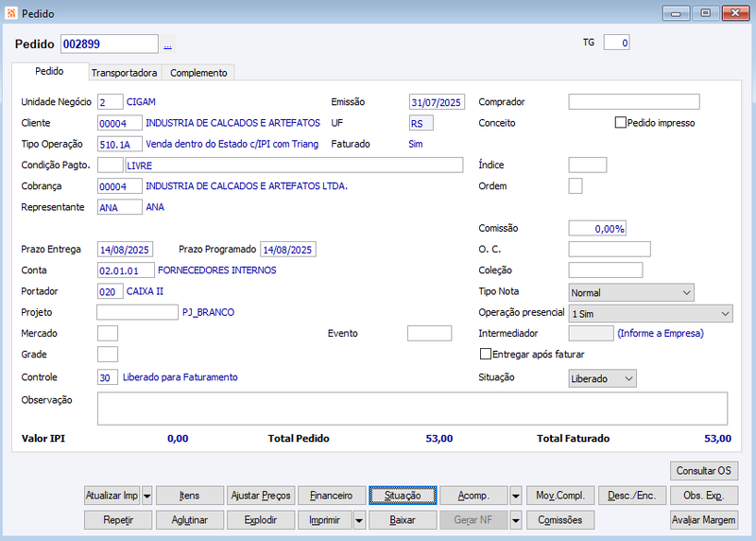Expand the Acomp. arrow menu

pos(515,496)
